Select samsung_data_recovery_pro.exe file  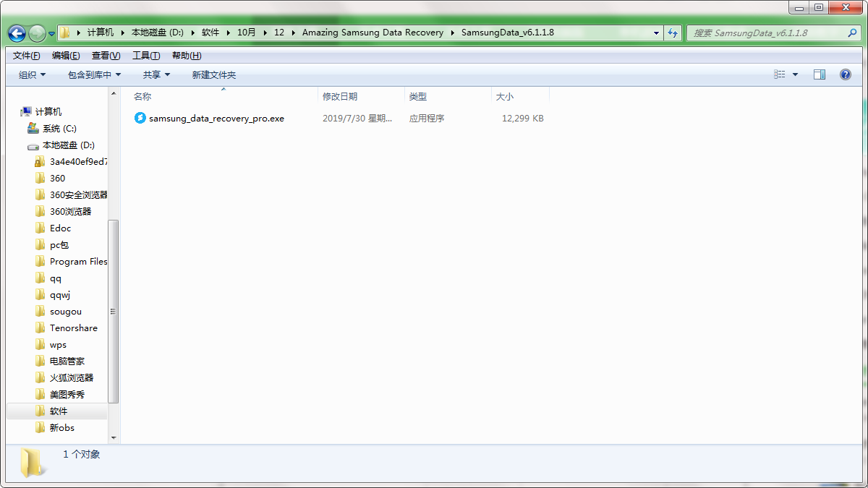click(216, 118)
